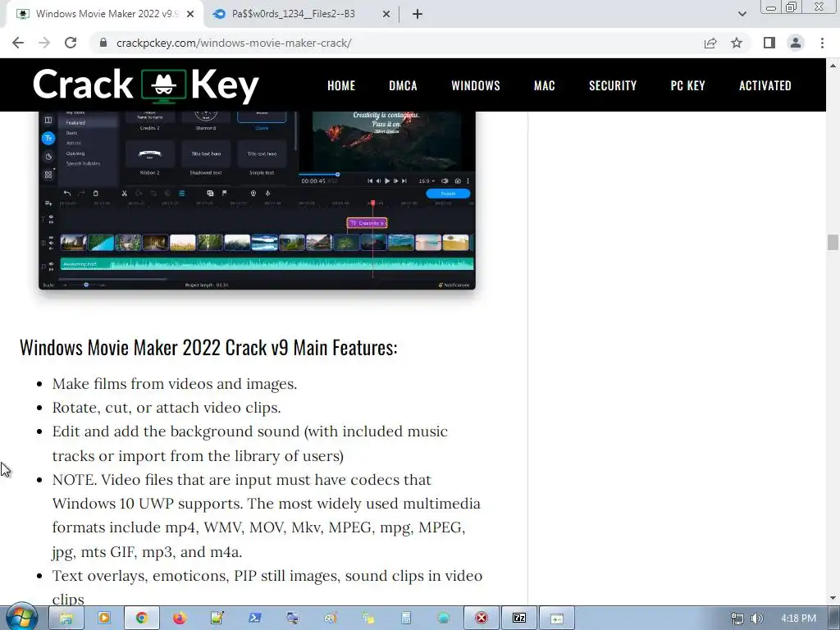This screenshot has width=840, height=630.
Task: Click the page vertical scrollbar thumb
Action: point(833,242)
